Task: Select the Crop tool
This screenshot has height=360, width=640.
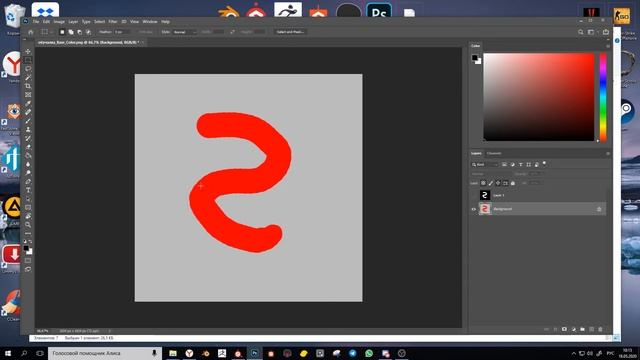Action: [28, 86]
